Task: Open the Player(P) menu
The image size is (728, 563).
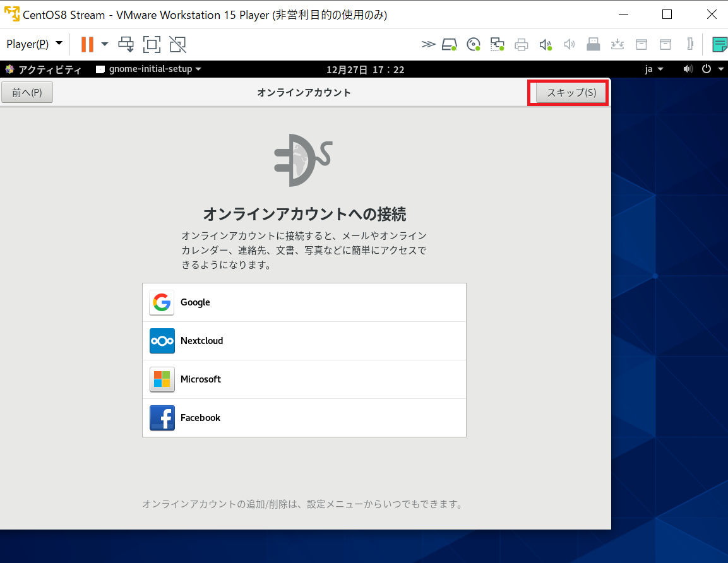Action: point(34,44)
